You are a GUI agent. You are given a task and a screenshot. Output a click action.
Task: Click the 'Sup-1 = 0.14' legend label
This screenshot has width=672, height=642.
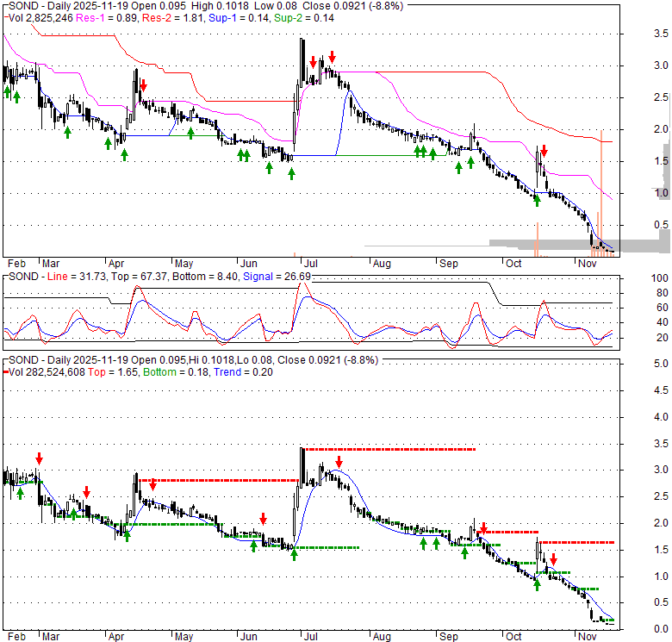click(240, 18)
